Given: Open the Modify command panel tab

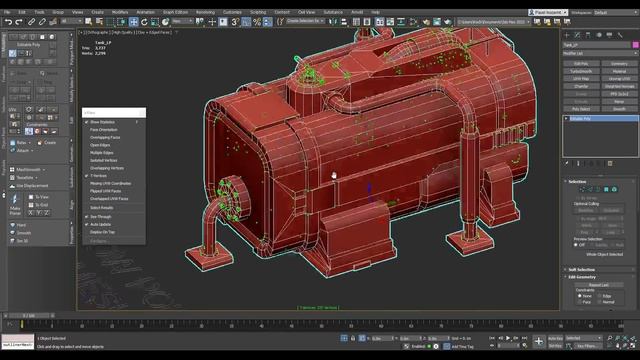Looking at the screenshot, I should tap(577, 35).
